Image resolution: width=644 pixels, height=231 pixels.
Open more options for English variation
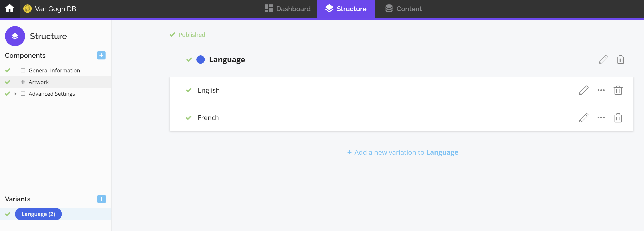pos(601,90)
